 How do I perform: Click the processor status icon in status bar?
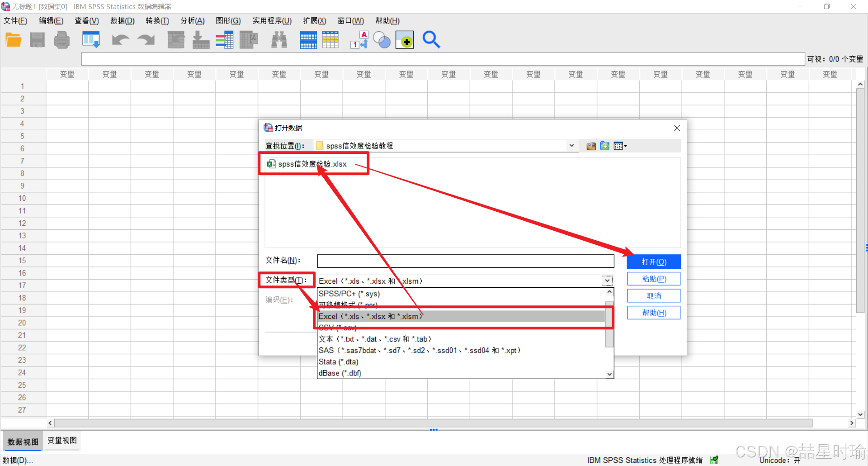(714, 460)
